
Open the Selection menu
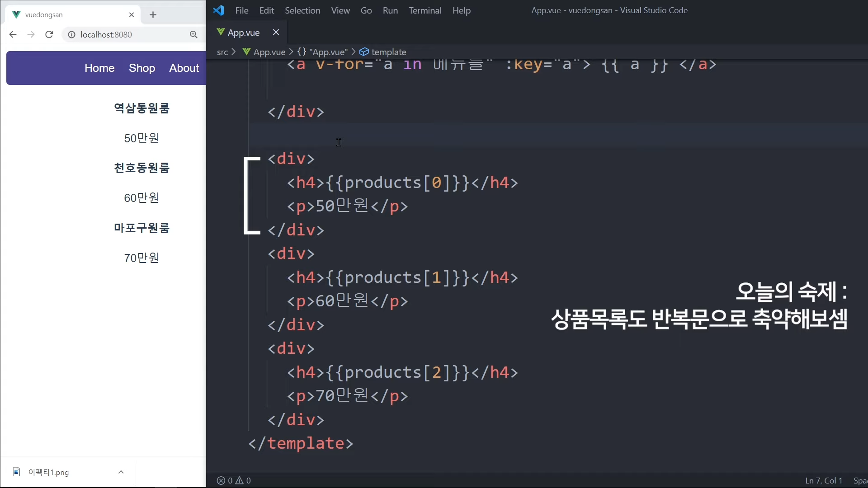302,10
